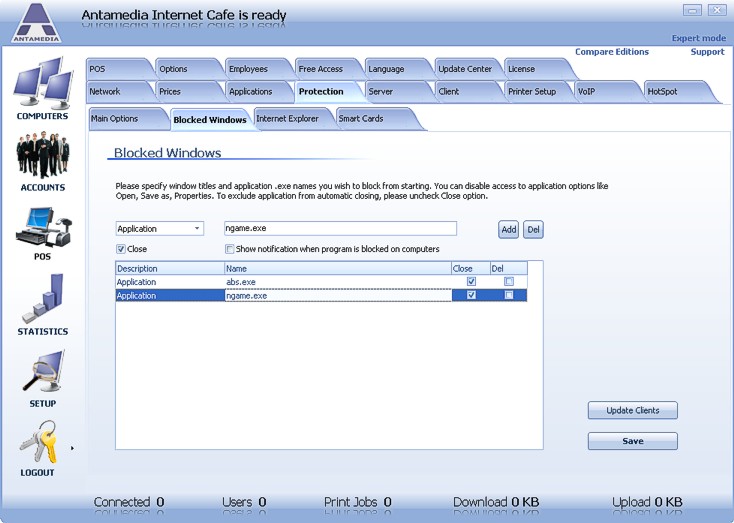The image size is (734, 523).
Task: Click the application name input field
Action: click(340, 228)
